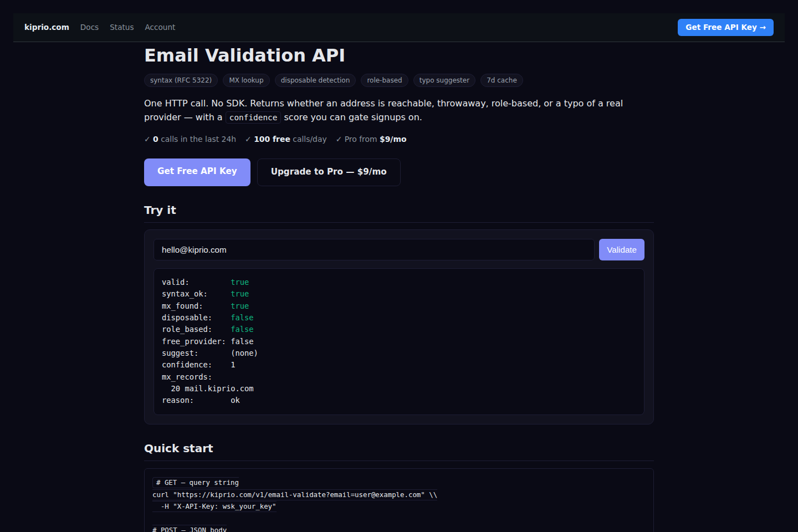Focus the email input containing hello@kiprio.com
Screen dimensions: 798x532
(x=374, y=250)
